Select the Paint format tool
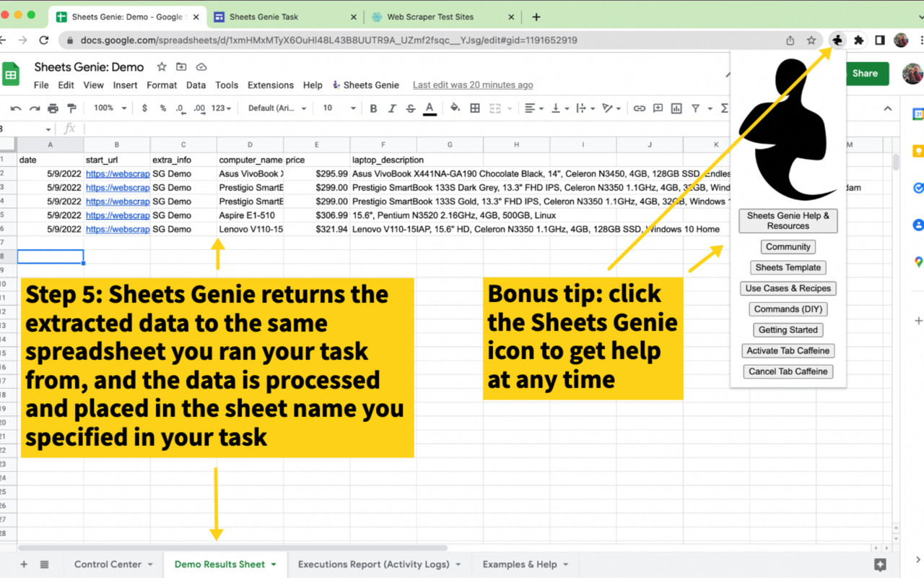 [x=71, y=108]
